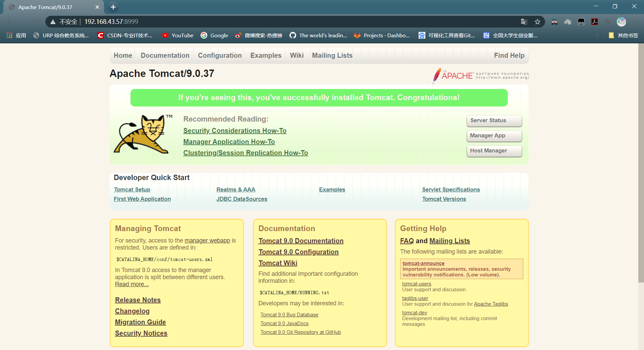The width and height of the screenshot is (644, 350).
Task: Open Documentation in the Tomcat nav bar
Action: pyautogui.click(x=165, y=55)
